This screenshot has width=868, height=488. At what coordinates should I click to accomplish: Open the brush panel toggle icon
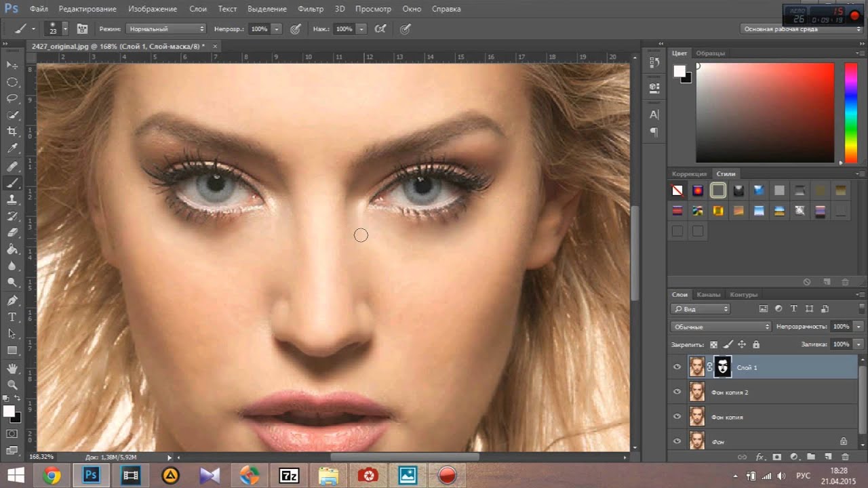[x=83, y=29]
